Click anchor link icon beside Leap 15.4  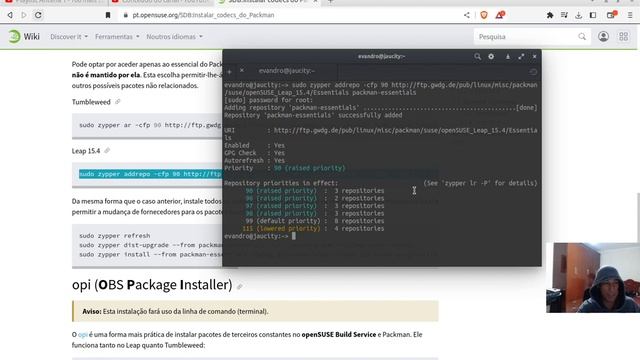(107, 151)
